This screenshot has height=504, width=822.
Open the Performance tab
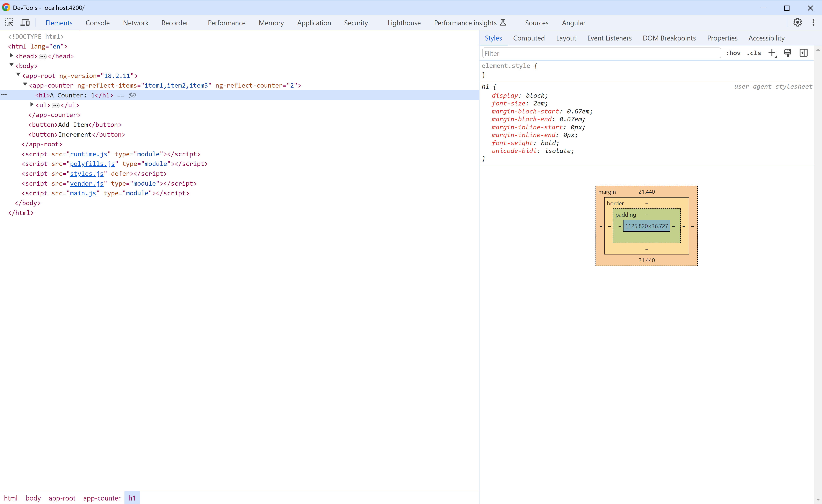pyautogui.click(x=226, y=23)
